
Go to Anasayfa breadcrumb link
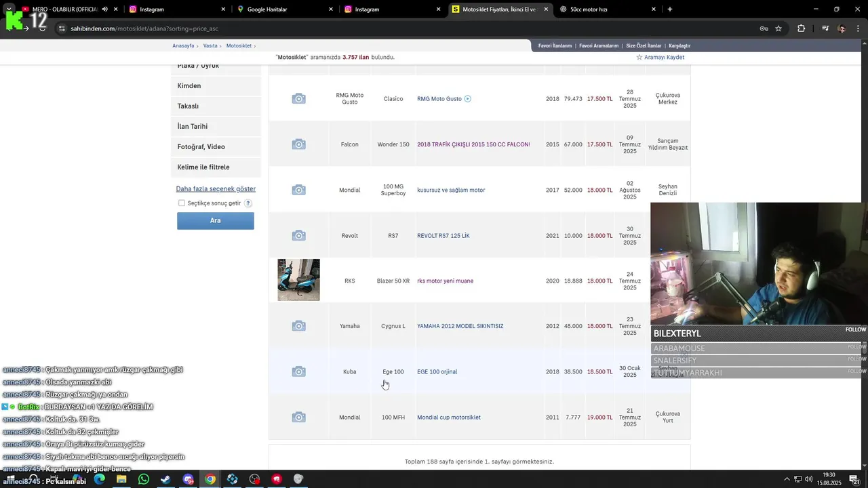(x=183, y=46)
